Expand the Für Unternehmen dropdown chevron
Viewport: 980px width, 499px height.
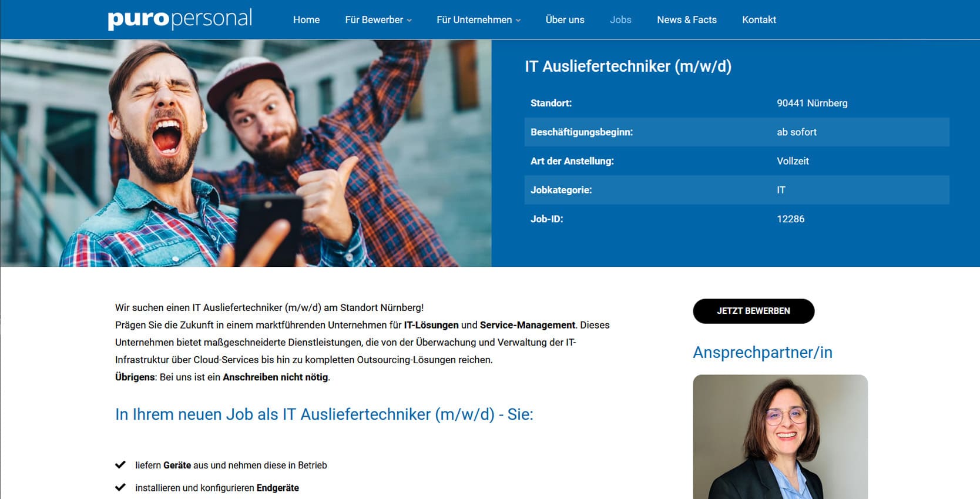point(518,21)
